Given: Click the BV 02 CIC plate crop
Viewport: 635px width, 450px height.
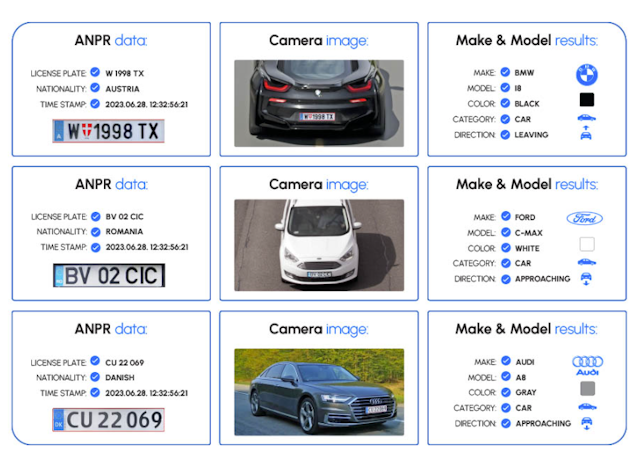Looking at the screenshot, I should [x=109, y=275].
